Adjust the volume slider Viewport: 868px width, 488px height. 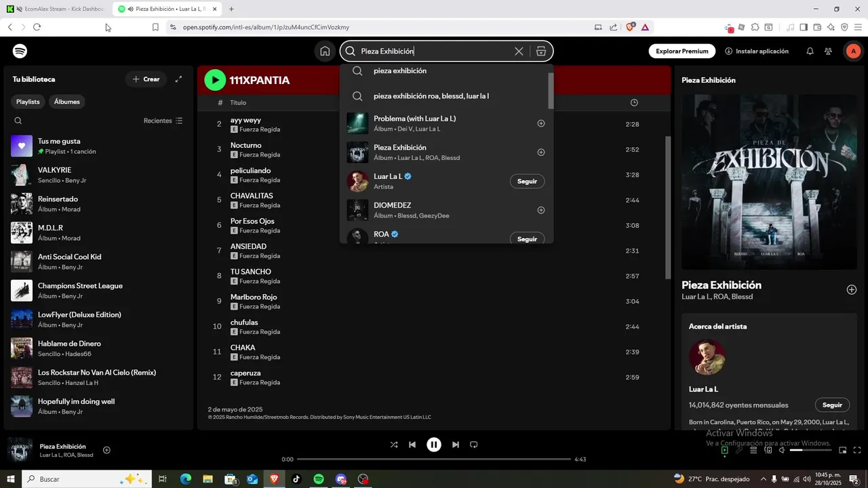810,450
